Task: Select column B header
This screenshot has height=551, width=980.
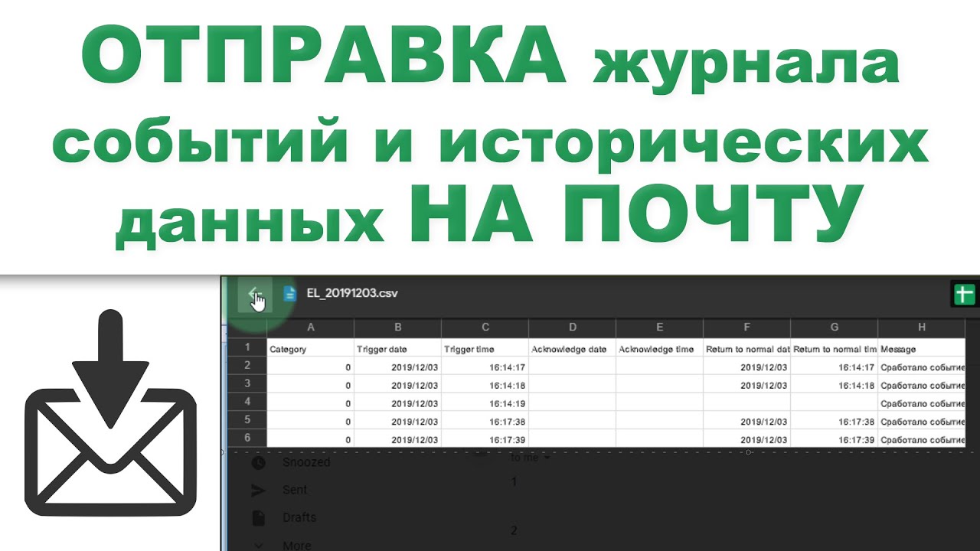Action: [398, 328]
